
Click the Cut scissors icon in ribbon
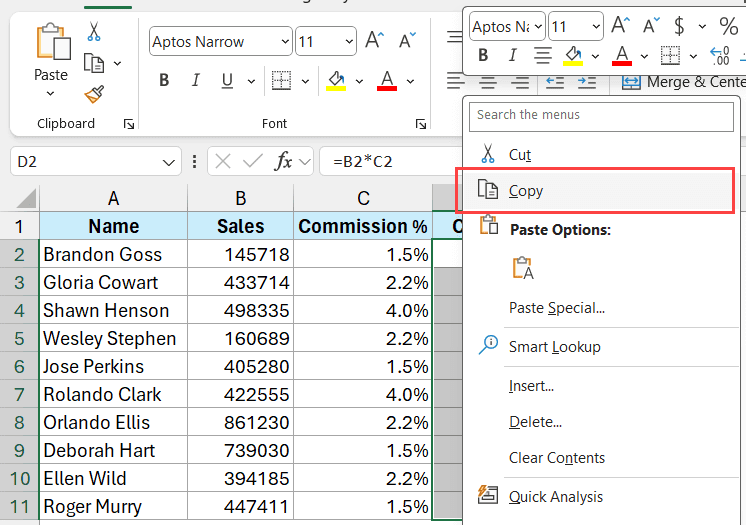pyautogui.click(x=94, y=32)
